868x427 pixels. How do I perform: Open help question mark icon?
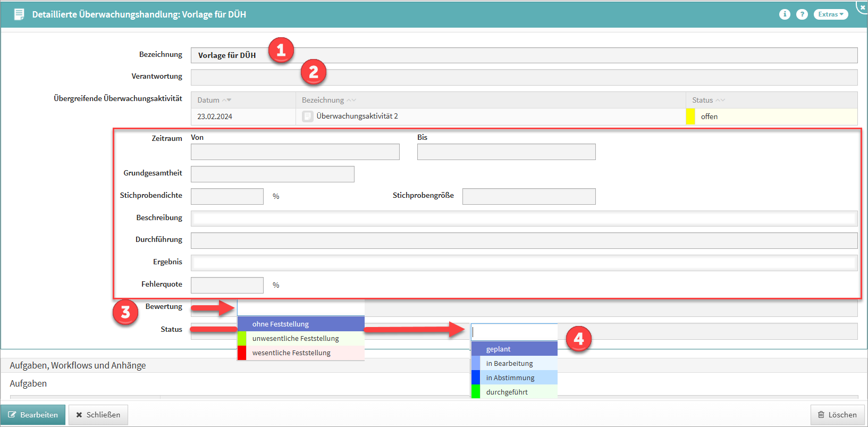tap(802, 14)
